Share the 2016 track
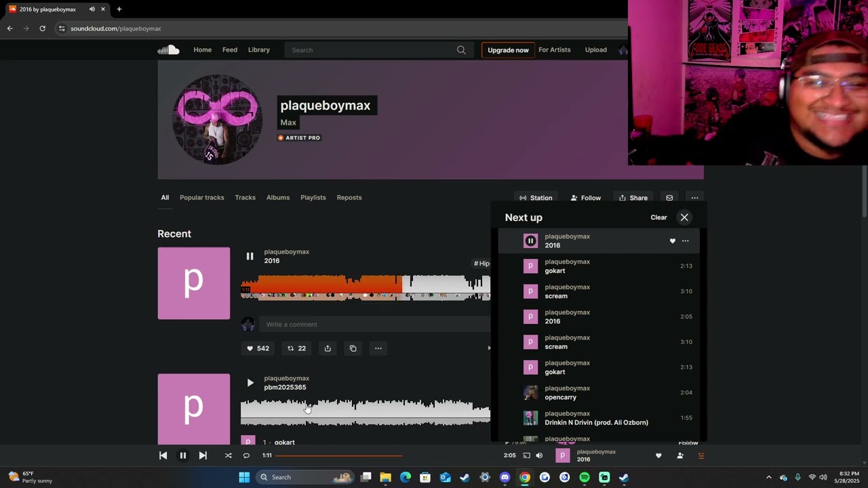Viewport: 868px width, 488px height. (x=328, y=348)
